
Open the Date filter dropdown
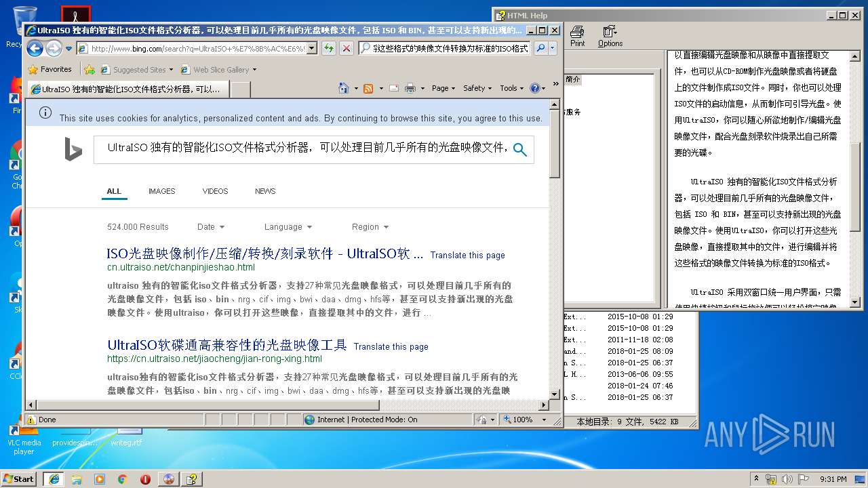point(211,227)
